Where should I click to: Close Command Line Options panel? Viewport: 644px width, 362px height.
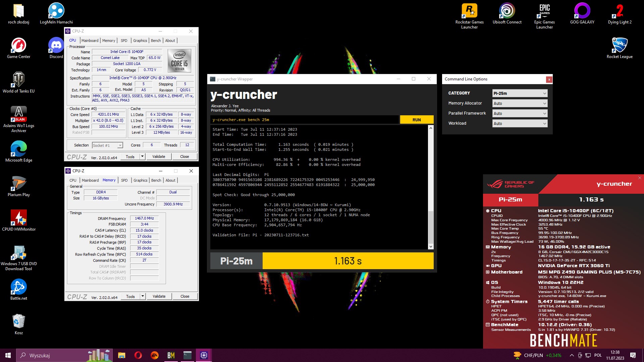pyautogui.click(x=549, y=79)
